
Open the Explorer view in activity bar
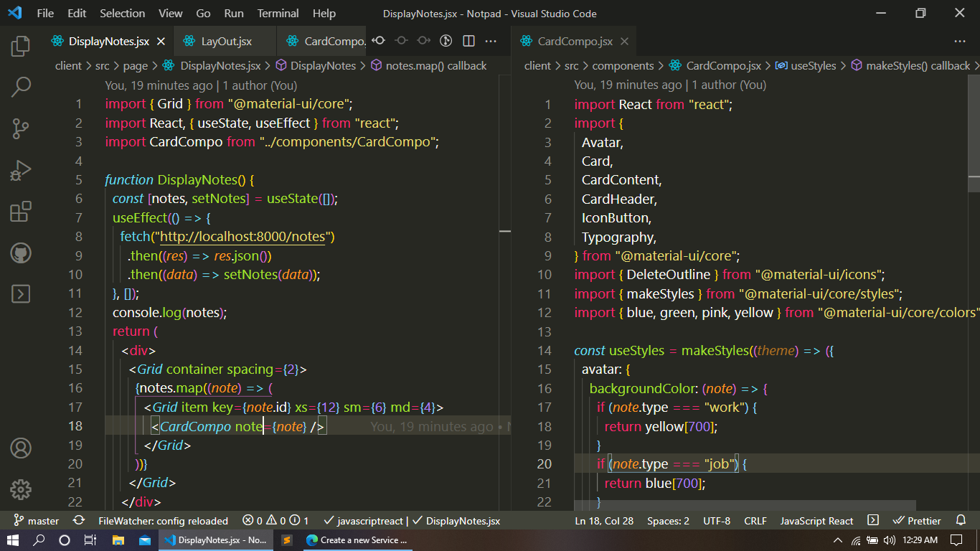tap(20, 47)
